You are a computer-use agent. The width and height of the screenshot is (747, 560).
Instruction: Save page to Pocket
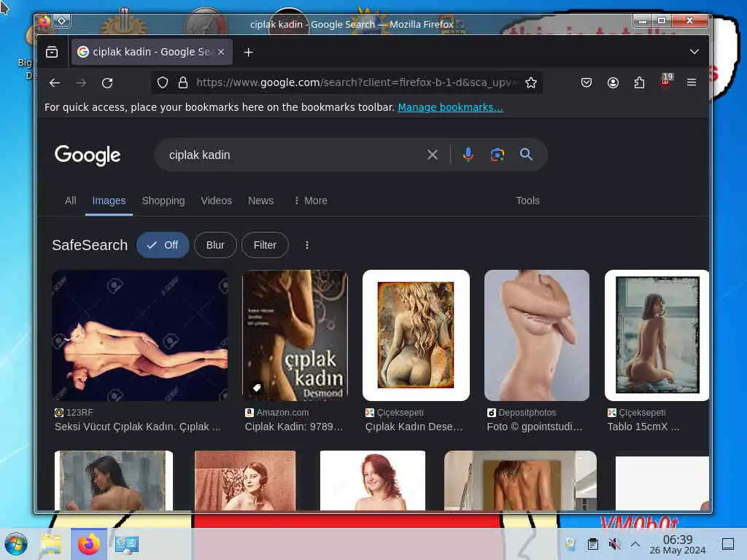pos(587,83)
